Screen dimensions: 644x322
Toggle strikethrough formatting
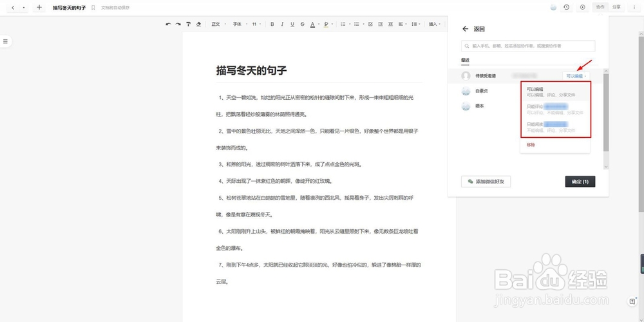tap(302, 24)
